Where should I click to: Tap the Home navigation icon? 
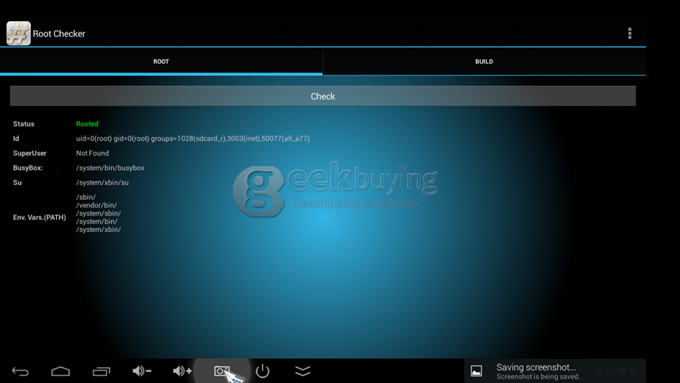click(x=60, y=371)
